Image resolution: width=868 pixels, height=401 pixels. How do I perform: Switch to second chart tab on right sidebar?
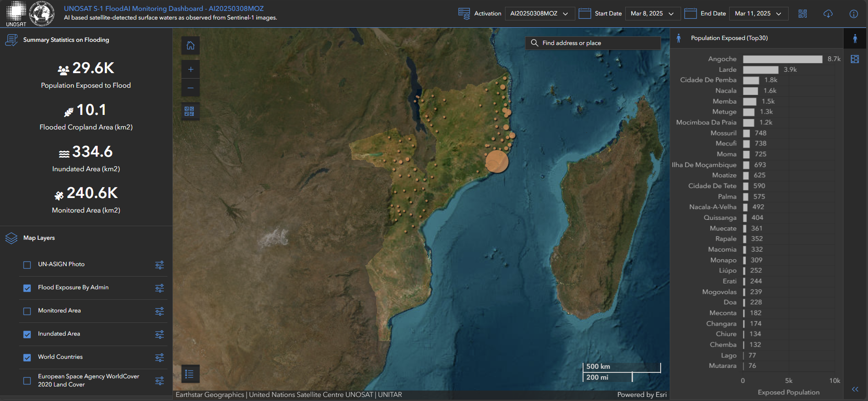pyautogui.click(x=855, y=59)
